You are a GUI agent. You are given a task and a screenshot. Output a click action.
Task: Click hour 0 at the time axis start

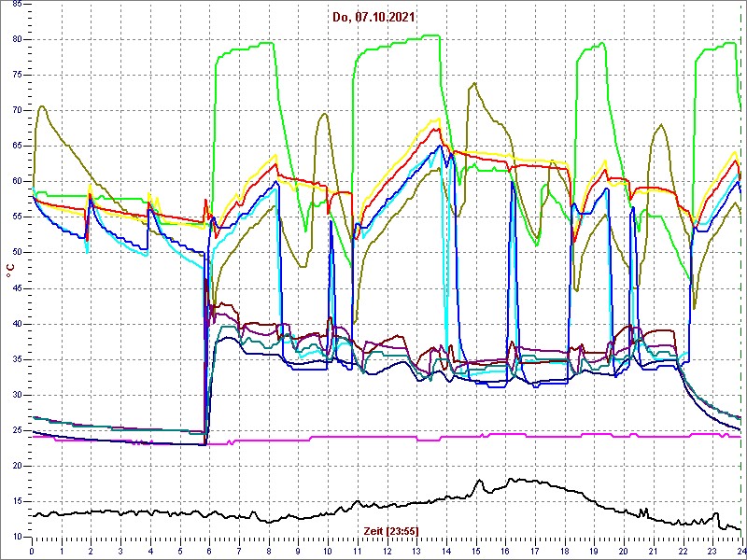coord(33,551)
